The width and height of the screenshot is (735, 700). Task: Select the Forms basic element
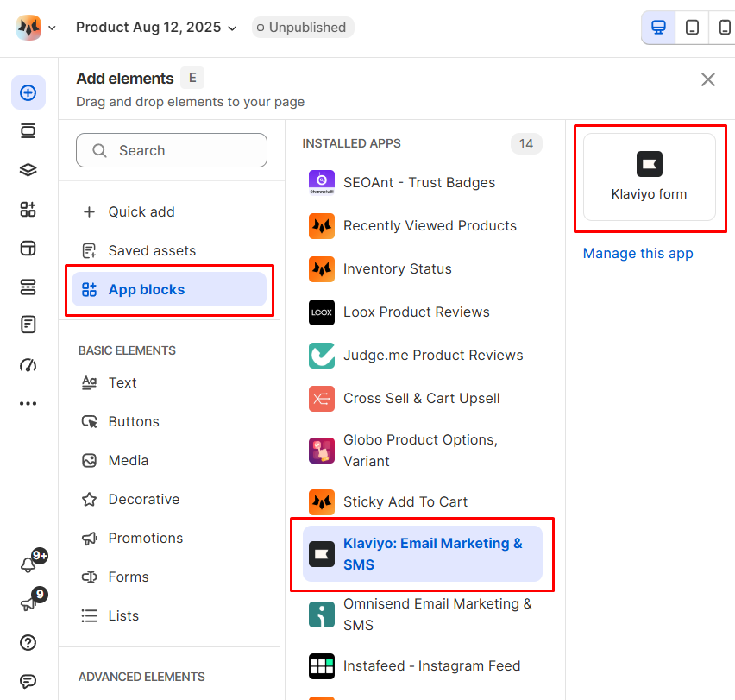pos(169,577)
